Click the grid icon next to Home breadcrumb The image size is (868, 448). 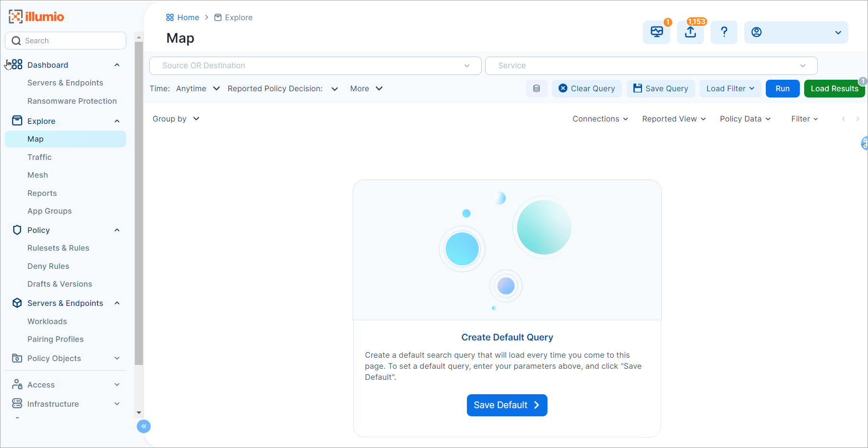(x=170, y=17)
